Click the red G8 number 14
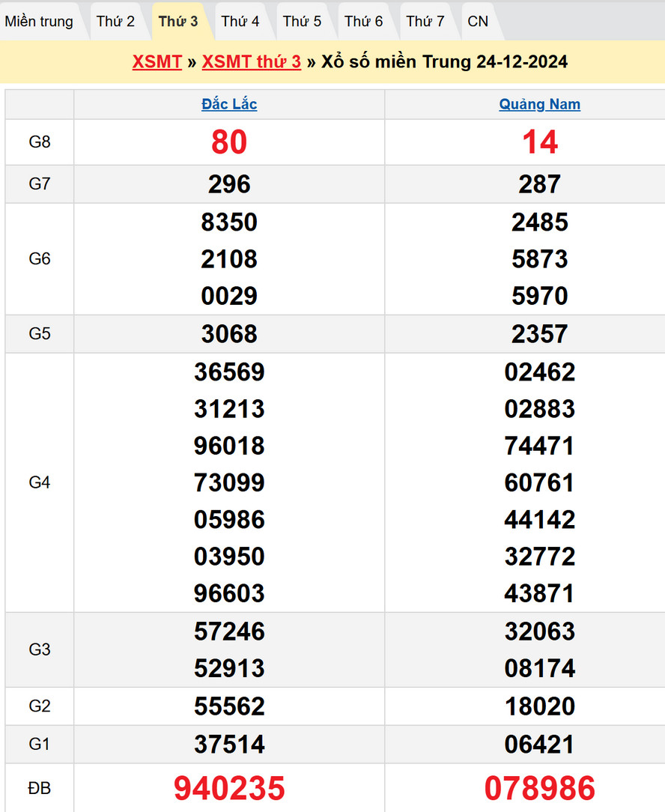This screenshot has width=665, height=812. (x=539, y=142)
